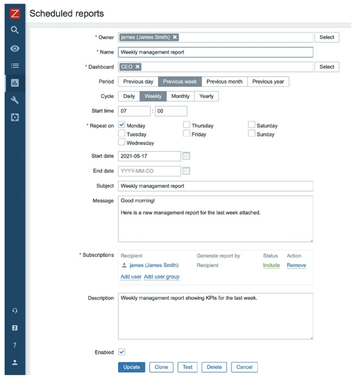
Task: Click the user icon beside james subscription
Action: coord(124,265)
